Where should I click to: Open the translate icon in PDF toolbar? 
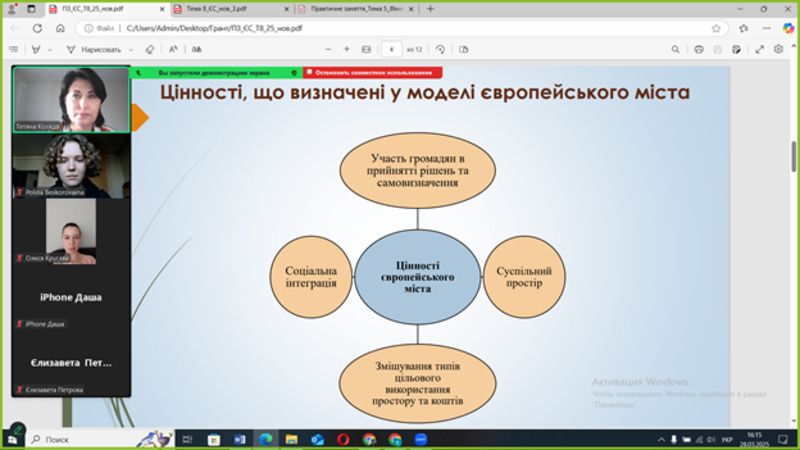click(x=196, y=49)
